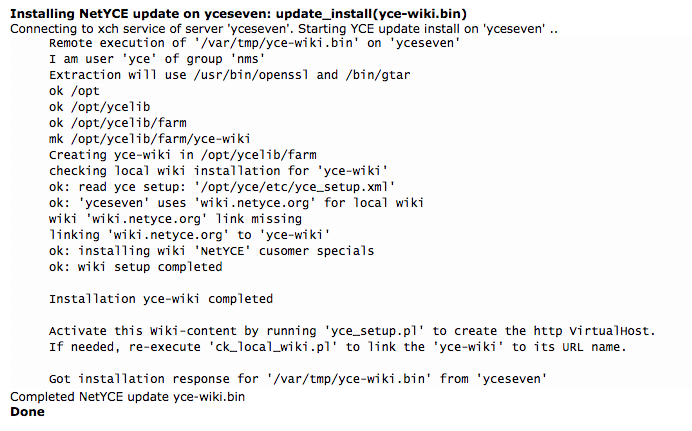The height and width of the screenshot is (431, 692).
Task: Click the "wiki 'wiki.netyce.org' link missing" line
Action: tap(175, 218)
